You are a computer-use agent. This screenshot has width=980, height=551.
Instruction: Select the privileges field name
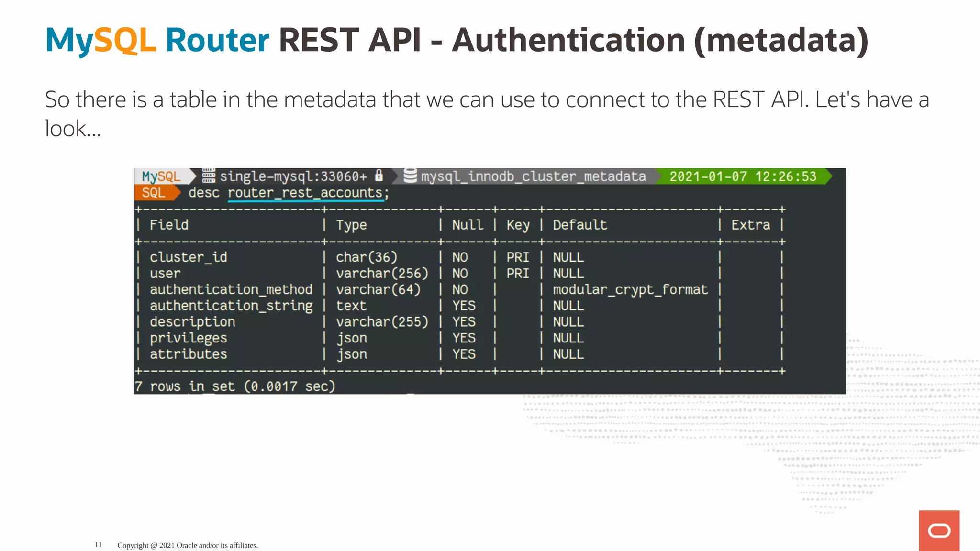pos(189,338)
